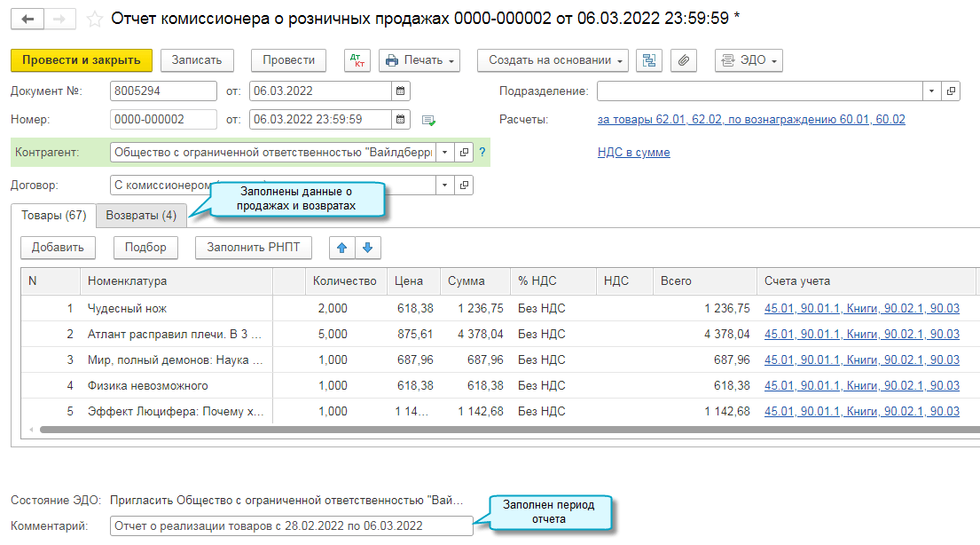The width and height of the screenshot is (980, 545).
Task: Open the НДС в сумме link
Action: [634, 152]
